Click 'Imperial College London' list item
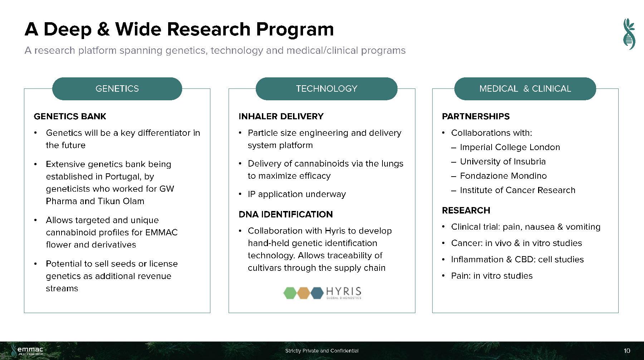 (x=510, y=147)
